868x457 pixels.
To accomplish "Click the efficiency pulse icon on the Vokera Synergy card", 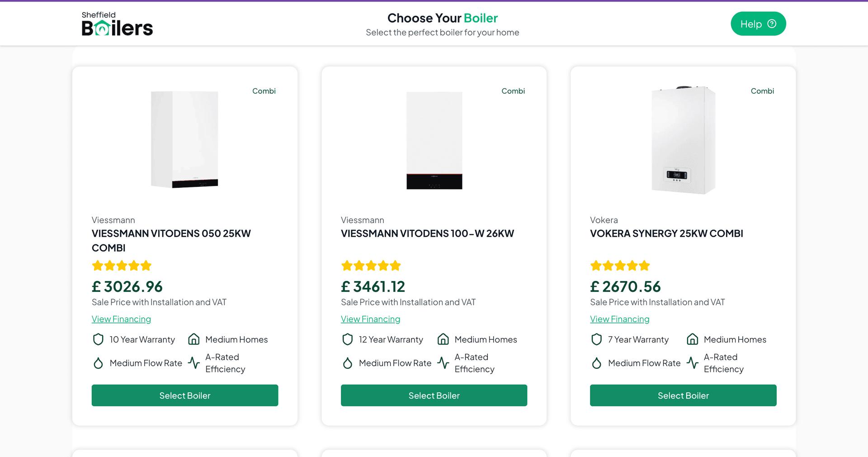I will [693, 363].
